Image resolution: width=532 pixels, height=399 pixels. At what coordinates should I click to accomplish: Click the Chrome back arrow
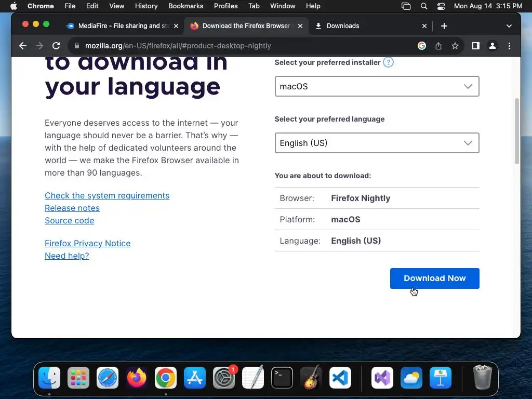[23, 46]
